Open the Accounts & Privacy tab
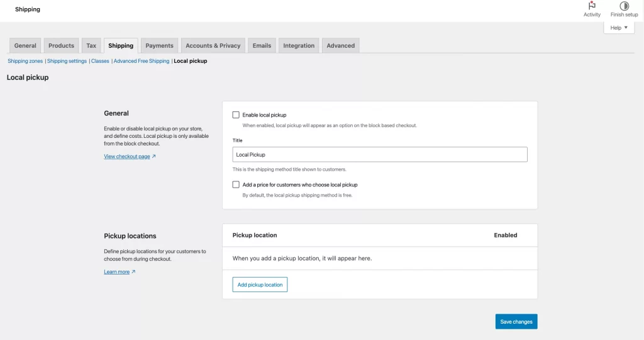 coord(213,45)
